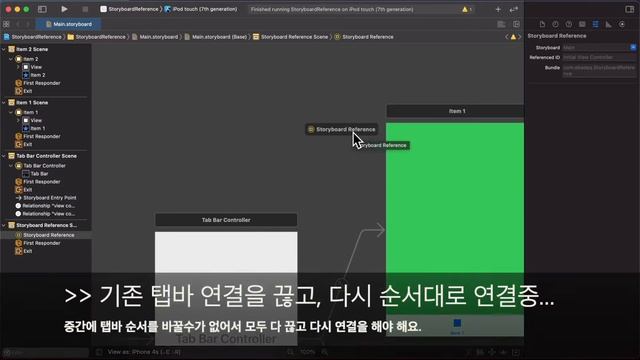The image size is (640, 360).
Task: Collapse the Item 1 Scene
Action: click(4, 102)
